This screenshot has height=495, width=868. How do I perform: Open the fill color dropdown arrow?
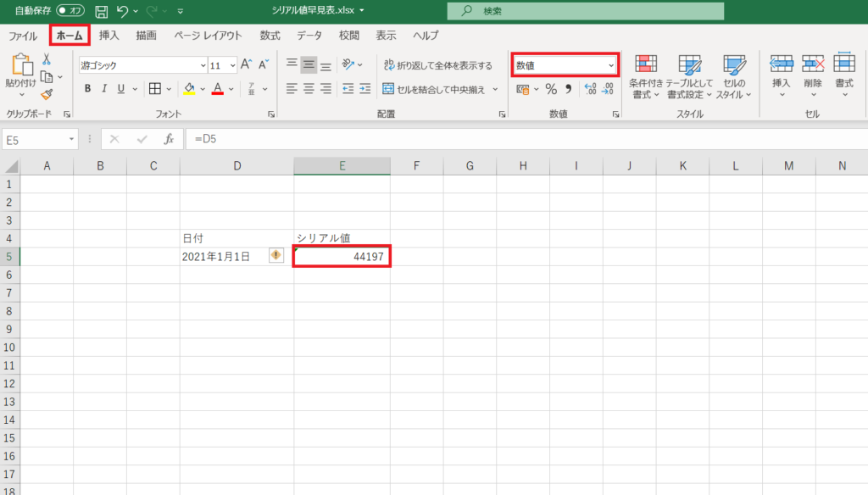click(203, 89)
